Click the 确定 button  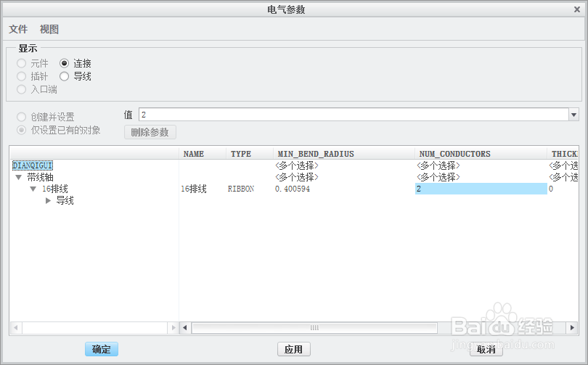click(101, 349)
